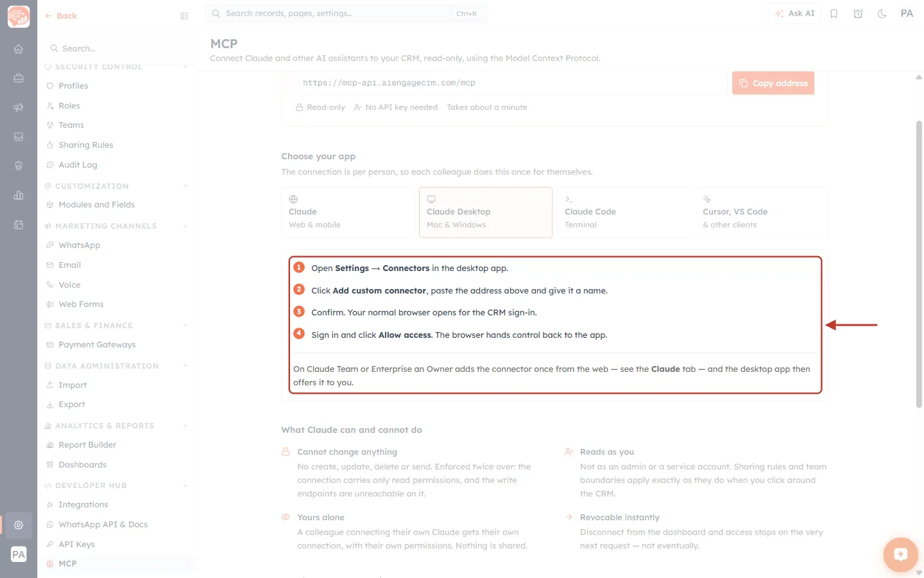924x578 pixels.
Task: Collapse the Data Administration section
Action: (x=185, y=366)
